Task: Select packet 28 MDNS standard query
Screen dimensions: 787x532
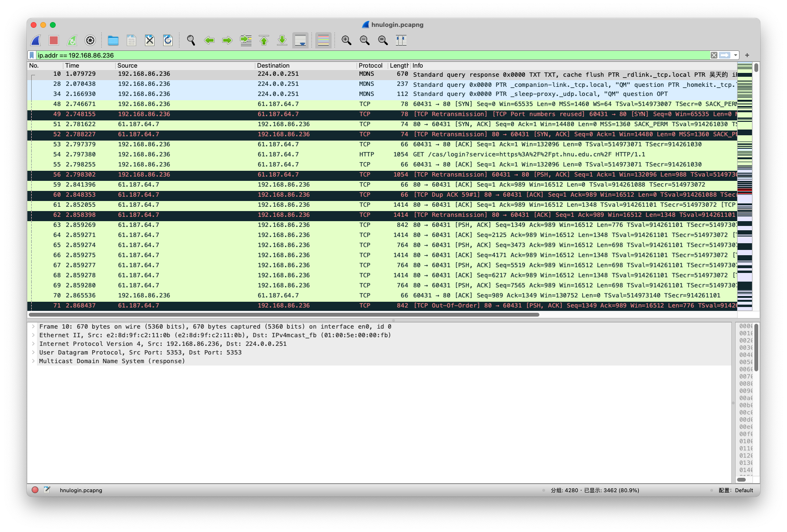Action: pos(382,84)
